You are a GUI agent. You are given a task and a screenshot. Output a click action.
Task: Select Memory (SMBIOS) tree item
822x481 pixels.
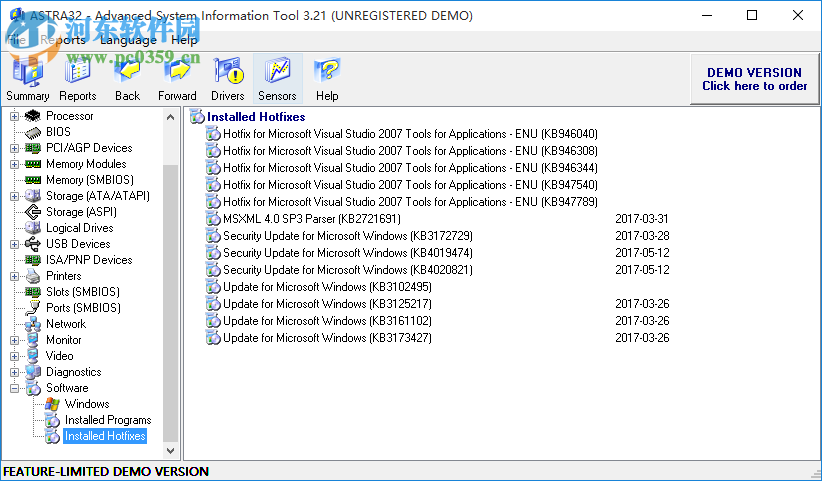click(x=90, y=180)
